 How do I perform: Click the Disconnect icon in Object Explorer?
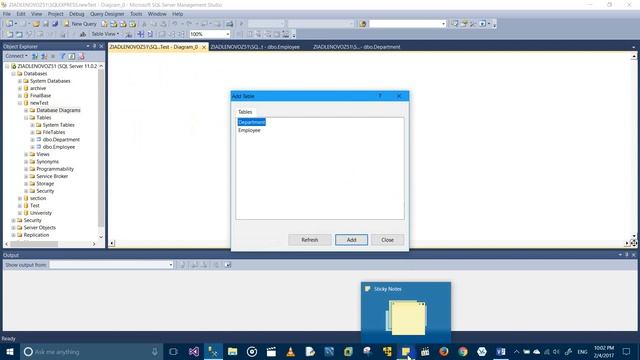click(44, 56)
